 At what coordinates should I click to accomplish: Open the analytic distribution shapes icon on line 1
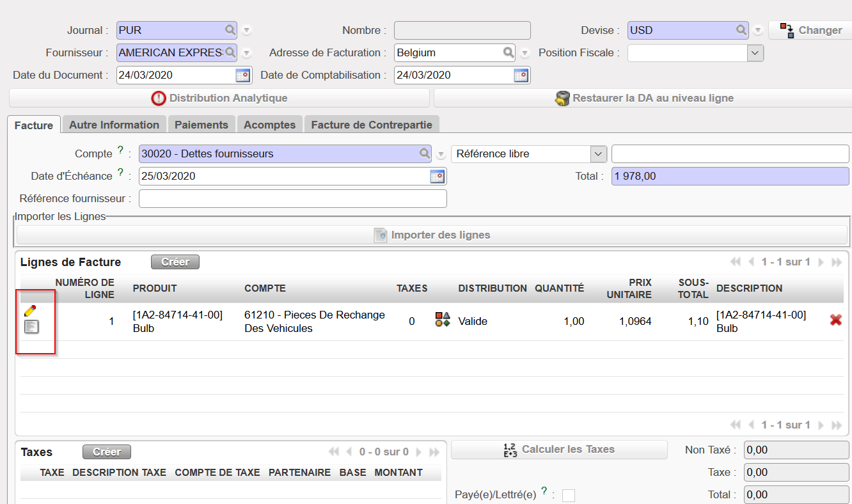click(x=443, y=320)
